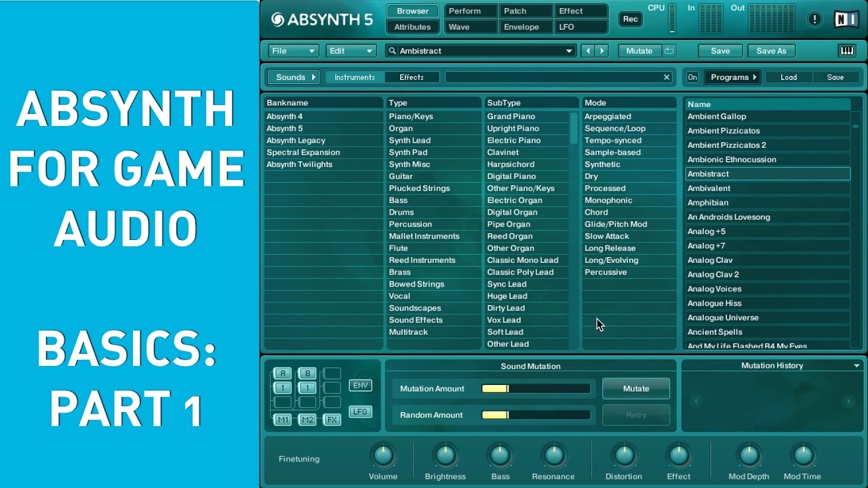868x488 pixels.
Task: Click the Resonance knob
Action: 553,455
